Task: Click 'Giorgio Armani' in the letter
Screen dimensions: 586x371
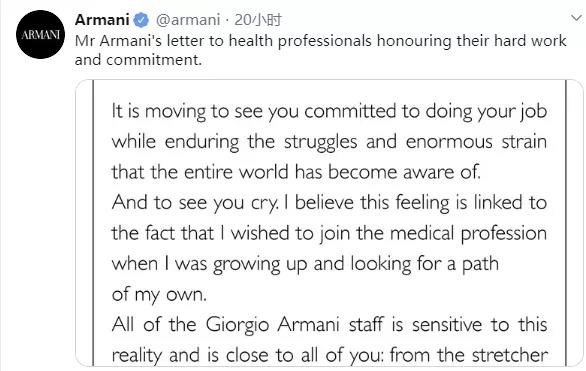Action: coord(272,324)
